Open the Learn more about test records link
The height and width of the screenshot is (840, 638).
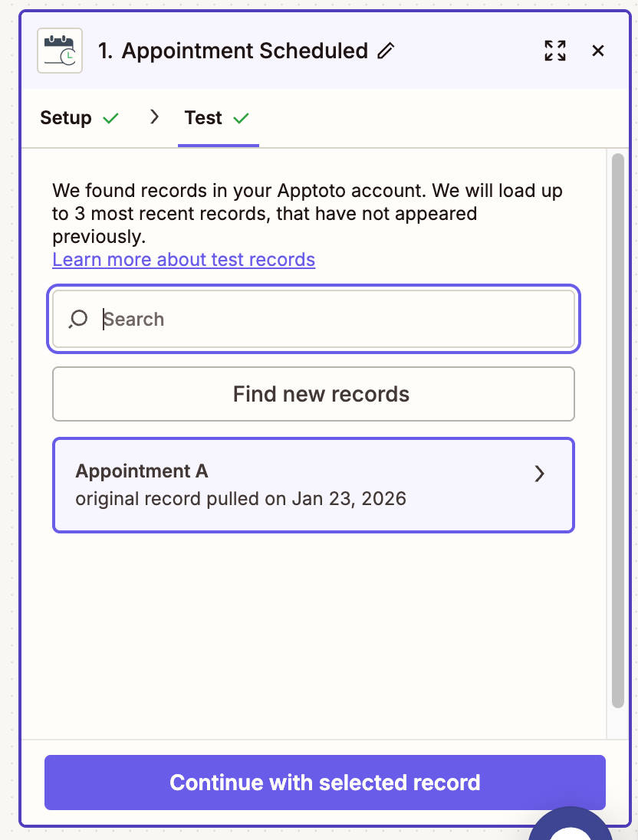tap(183, 259)
